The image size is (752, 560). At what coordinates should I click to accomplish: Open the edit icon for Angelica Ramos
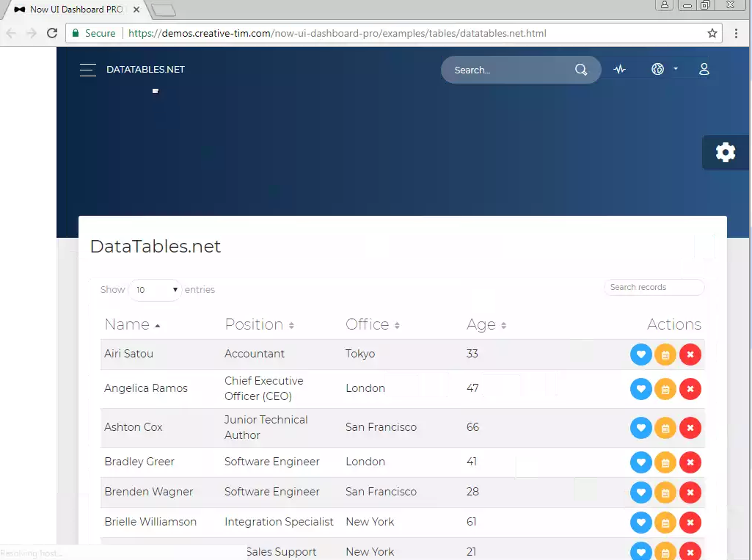pyautogui.click(x=665, y=389)
